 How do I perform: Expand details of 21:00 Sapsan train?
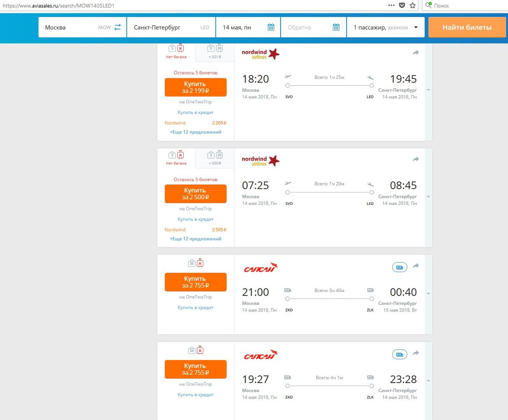tap(428, 294)
